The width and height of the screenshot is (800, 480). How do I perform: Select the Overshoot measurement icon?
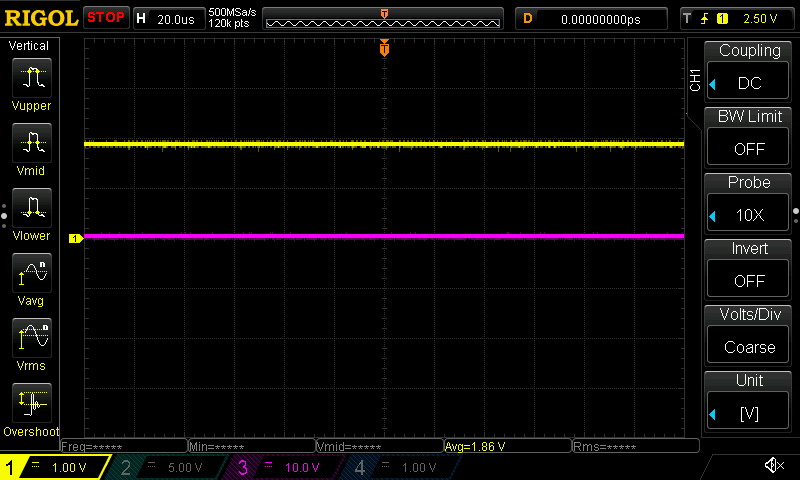(32, 402)
